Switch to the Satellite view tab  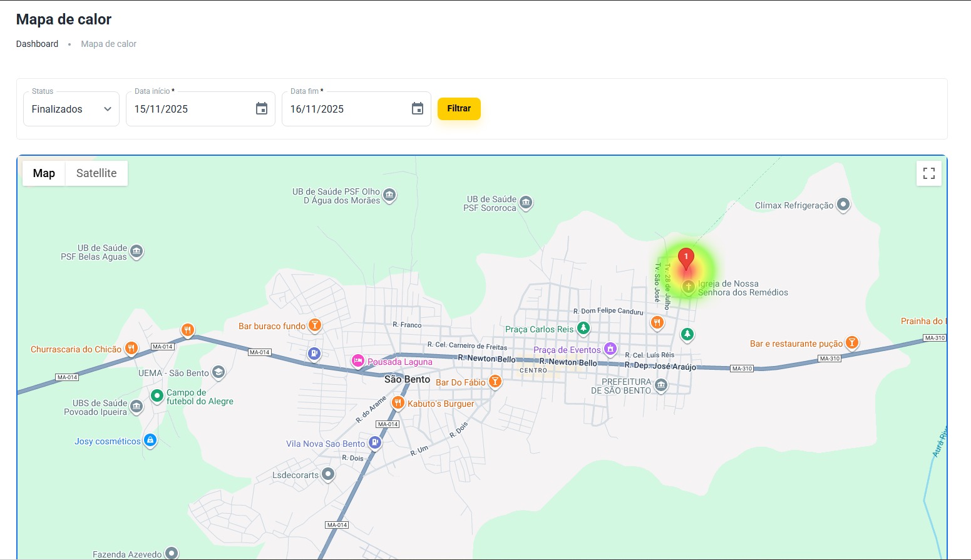96,173
